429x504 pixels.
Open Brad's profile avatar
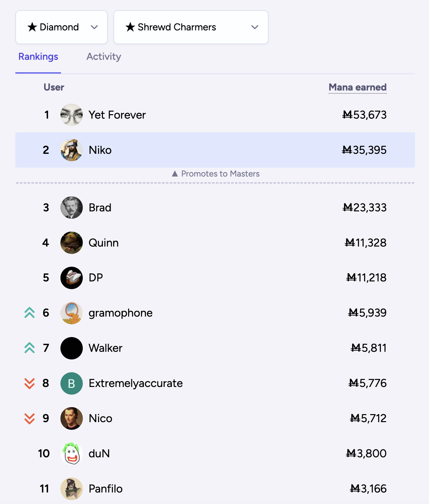(72, 208)
